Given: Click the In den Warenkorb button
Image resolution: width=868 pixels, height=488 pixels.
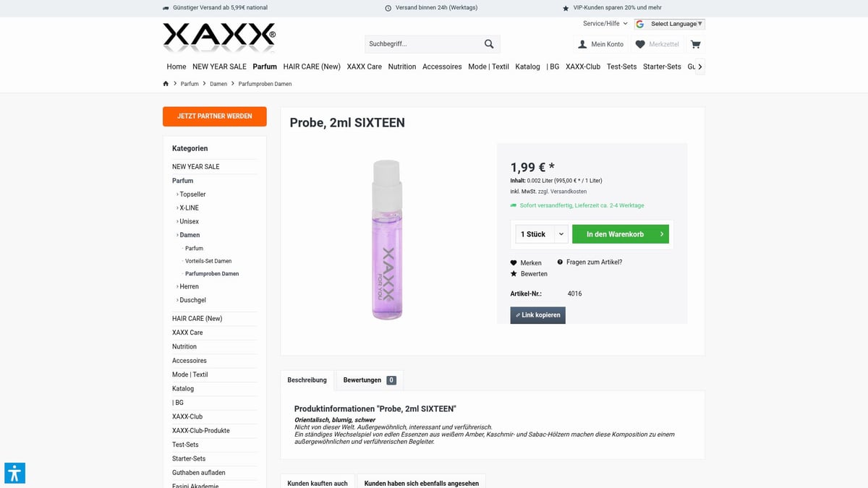Looking at the screenshot, I should point(620,234).
